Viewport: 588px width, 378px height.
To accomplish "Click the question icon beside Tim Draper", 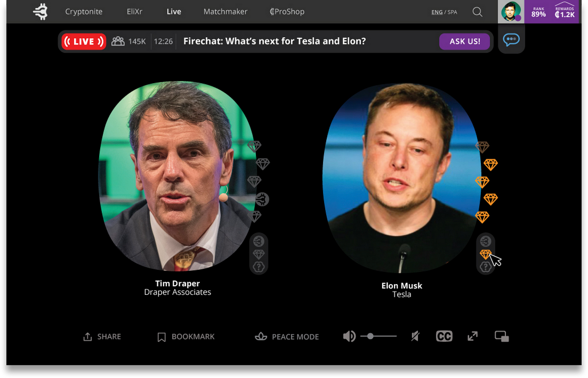I will [259, 267].
